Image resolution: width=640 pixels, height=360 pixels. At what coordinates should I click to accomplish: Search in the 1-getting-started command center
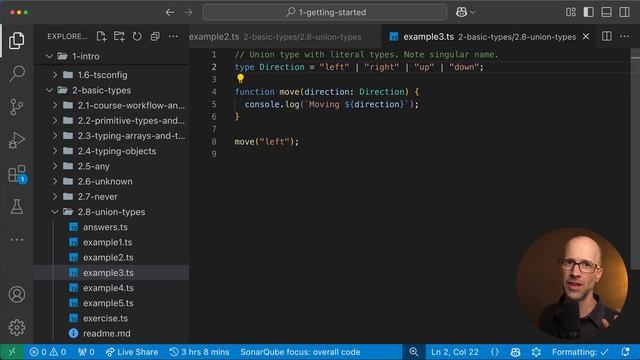[325, 12]
